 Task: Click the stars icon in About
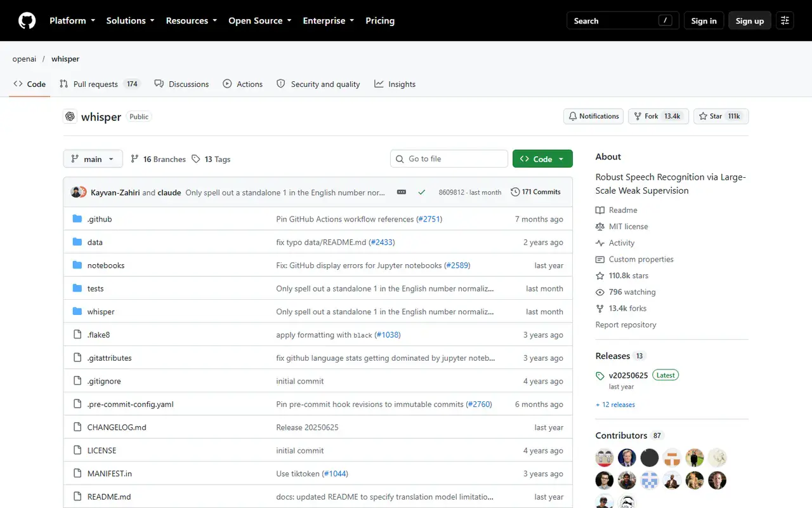pyautogui.click(x=600, y=276)
